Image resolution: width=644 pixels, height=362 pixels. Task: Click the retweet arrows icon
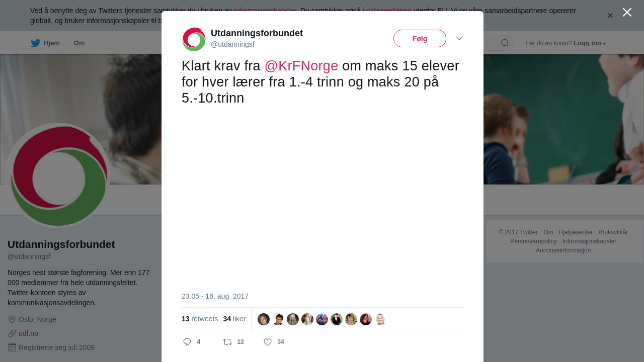[227, 342]
